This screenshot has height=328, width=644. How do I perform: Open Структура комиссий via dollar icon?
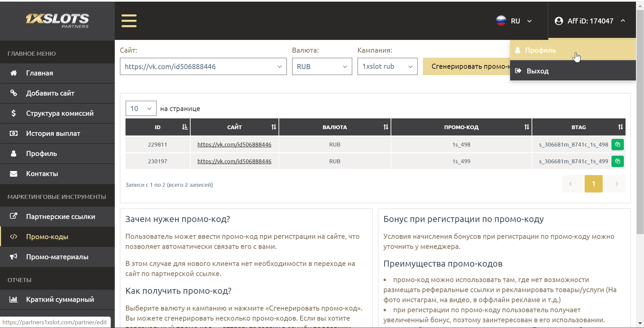(13, 113)
